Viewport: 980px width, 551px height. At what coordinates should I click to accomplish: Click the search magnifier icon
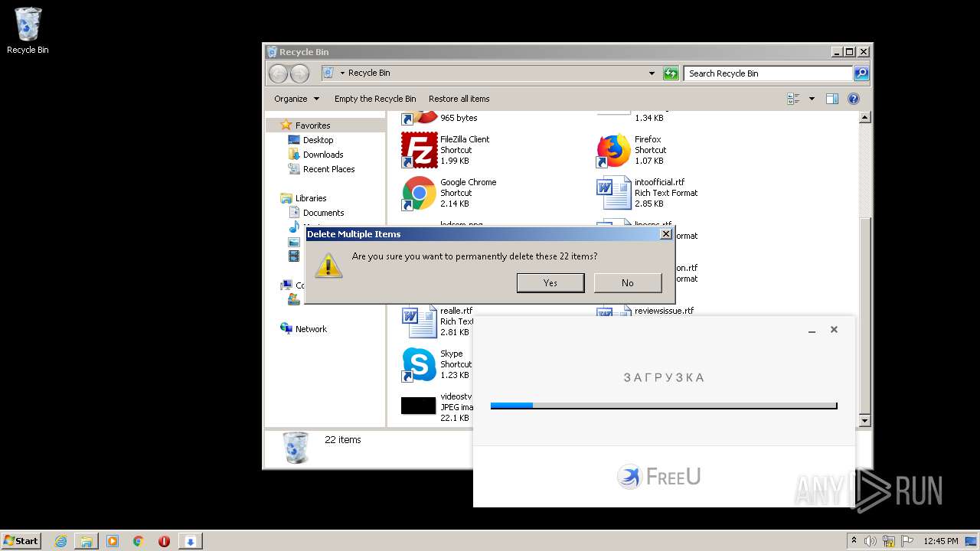pyautogui.click(x=861, y=73)
